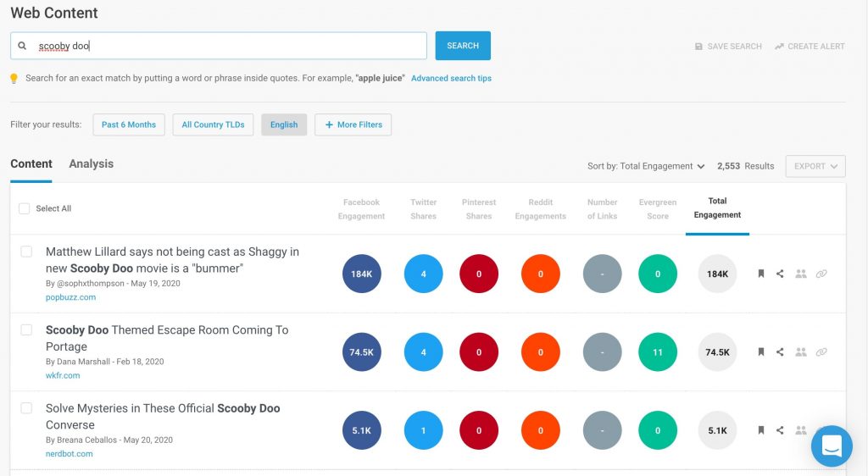Share the Scooby Doo Converse article
868x476 pixels.
780,430
